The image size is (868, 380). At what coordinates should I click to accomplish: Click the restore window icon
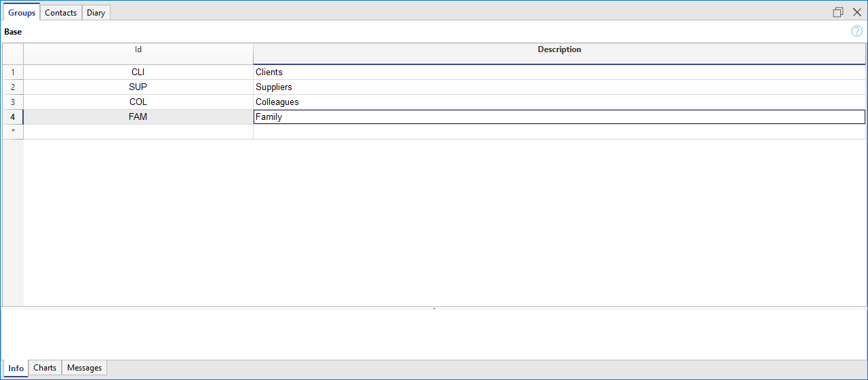coord(838,12)
